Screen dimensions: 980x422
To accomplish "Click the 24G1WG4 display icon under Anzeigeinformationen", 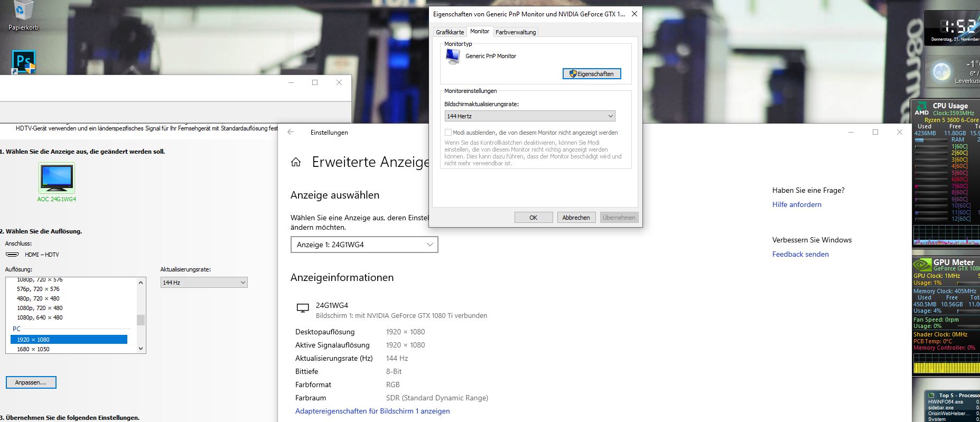I will tap(303, 308).
